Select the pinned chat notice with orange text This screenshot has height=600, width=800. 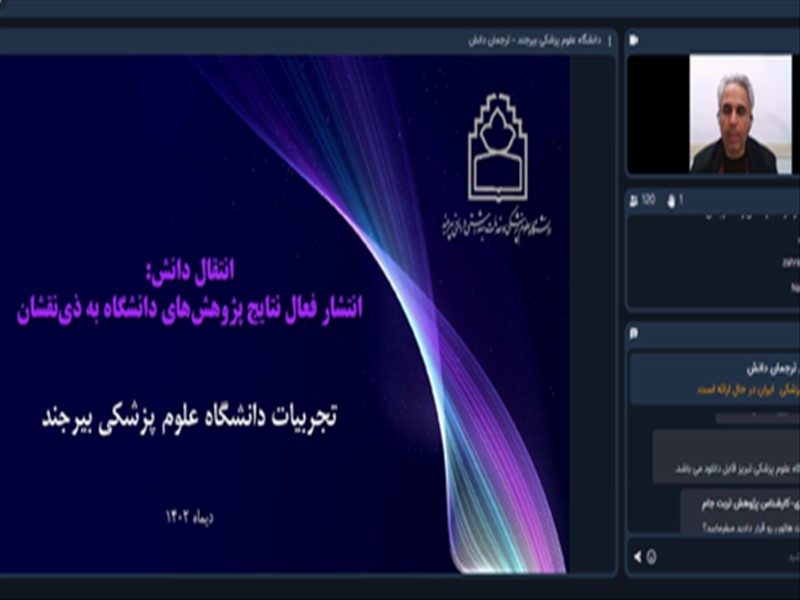(715, 379)
